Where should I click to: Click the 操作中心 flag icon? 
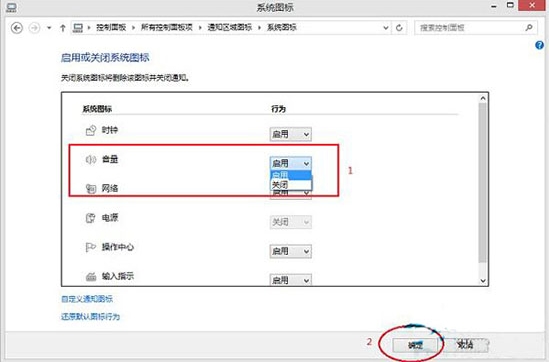[x=91, y=247]
